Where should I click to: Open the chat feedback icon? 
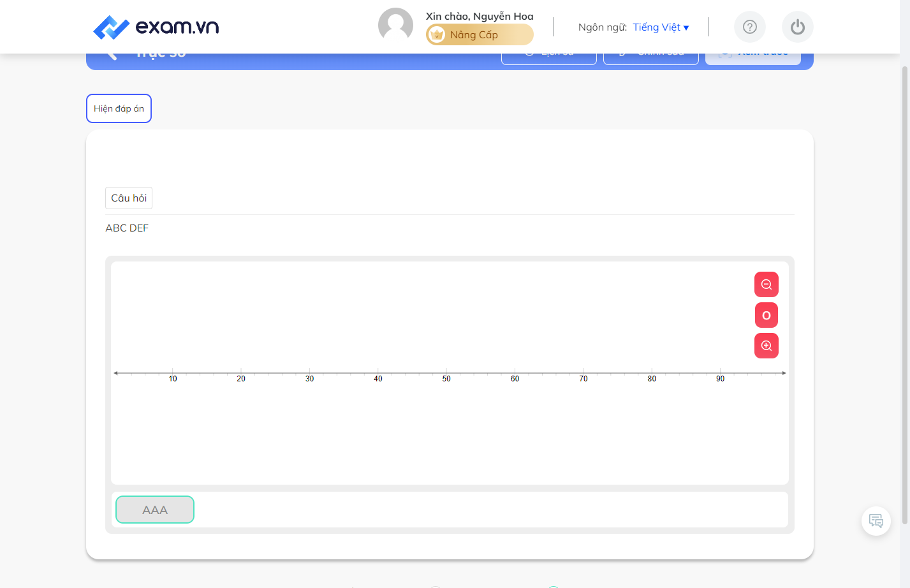(876, 521)
